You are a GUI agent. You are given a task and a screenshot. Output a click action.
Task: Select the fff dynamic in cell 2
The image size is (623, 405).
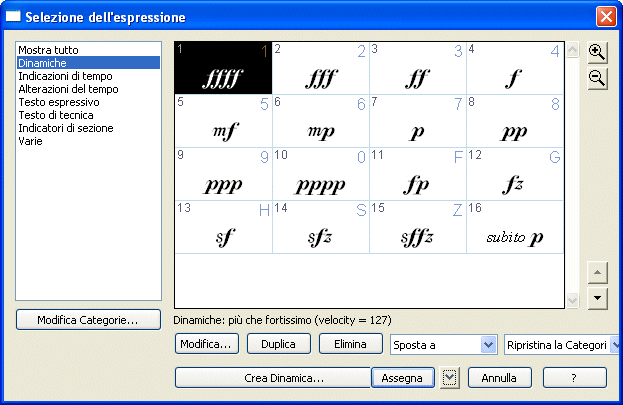(321, 76)
